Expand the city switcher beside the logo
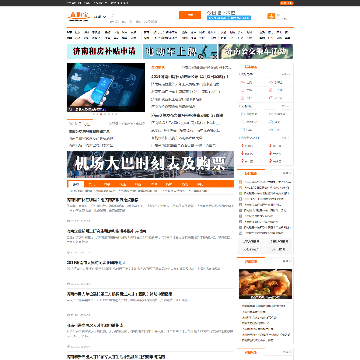The width and height of the screenshot is (360, 360). [101, 16]
